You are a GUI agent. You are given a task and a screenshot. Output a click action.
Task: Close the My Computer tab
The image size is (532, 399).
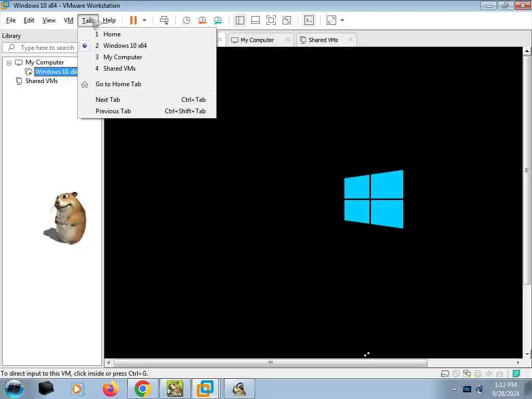point(288,39)
